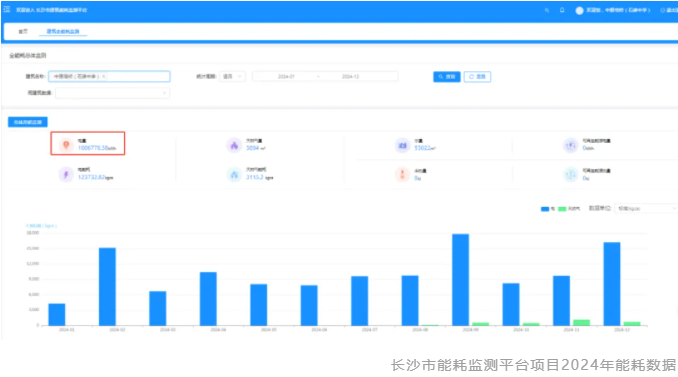Click the green gas bar for 2024-11

tap(582, 323)
